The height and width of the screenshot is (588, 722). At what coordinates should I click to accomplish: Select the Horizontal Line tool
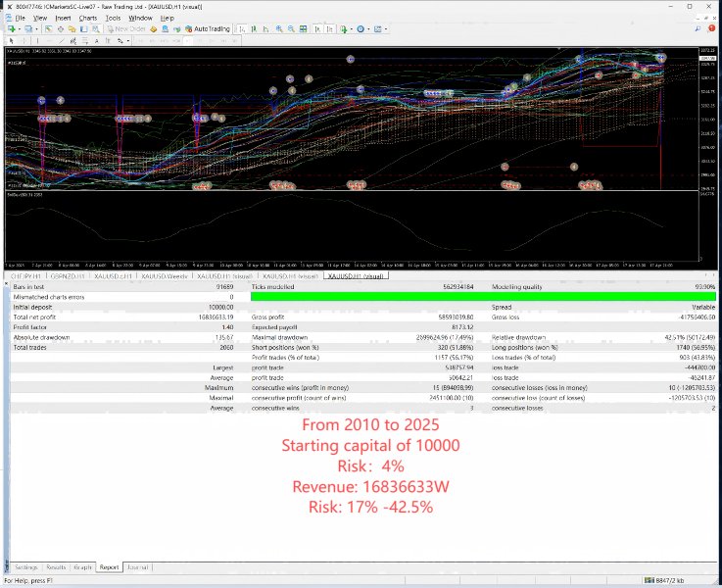[x=50, y=41]
